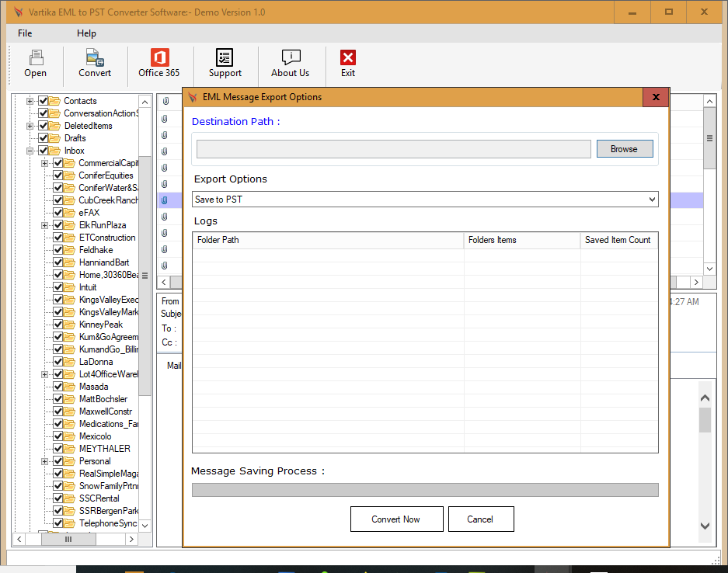Select the LaDonna folder icon

click(70, 362)
